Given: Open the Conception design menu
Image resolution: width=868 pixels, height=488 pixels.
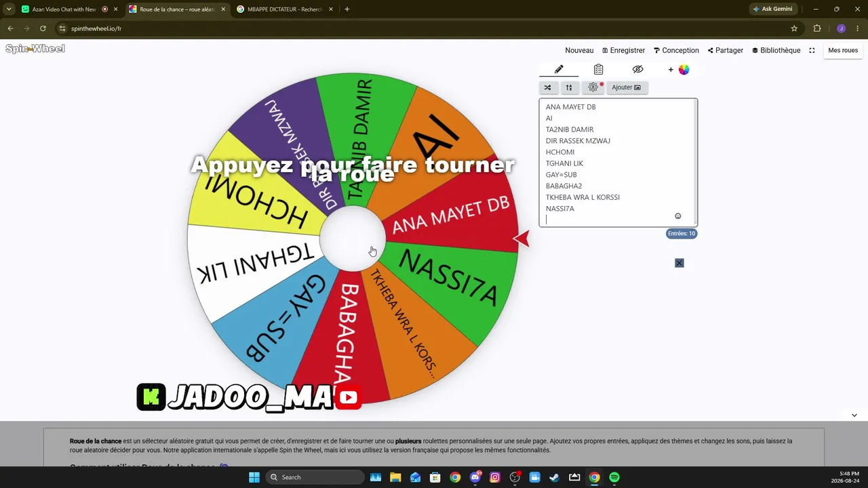Looking at the screenshot, I should pyautogui.click(x=676, y=50).
